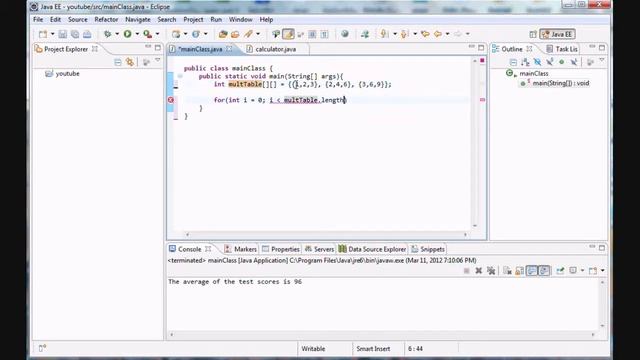Viewport: 640px width, 360px height.
Task: Click the Clear Console icon
Action: click(x=507, y=271)
